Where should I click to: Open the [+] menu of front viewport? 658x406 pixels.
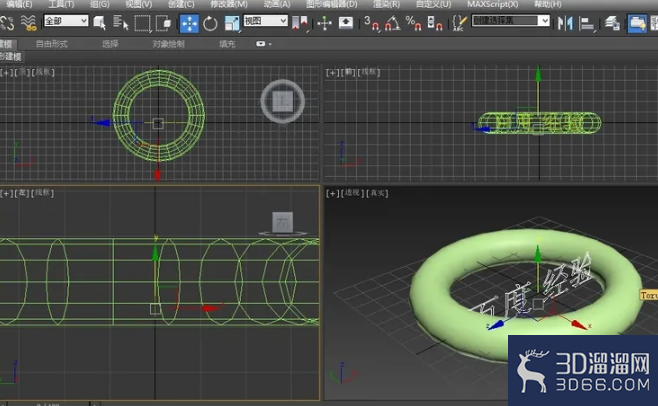[332, 72]
